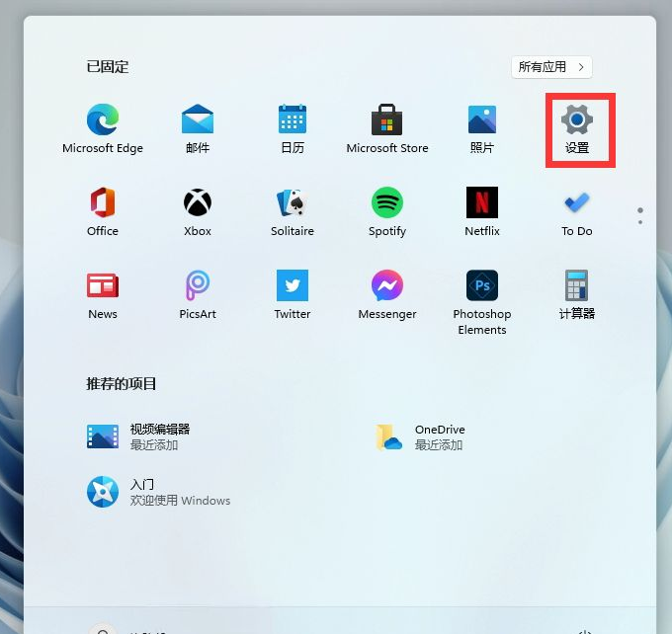
Task: Expand 所有应用 (All apps) list
Action: pos(551,67)
